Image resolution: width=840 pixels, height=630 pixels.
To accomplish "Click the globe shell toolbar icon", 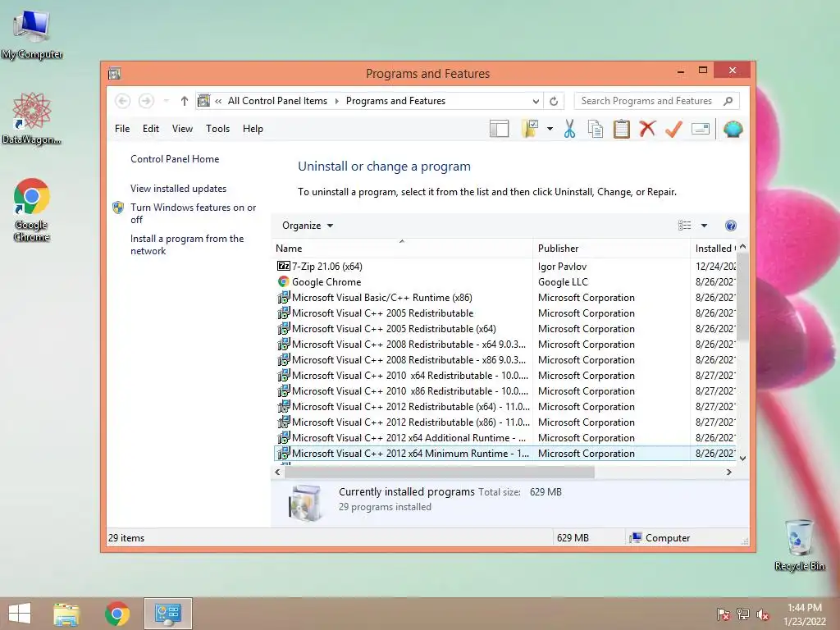I will pos(733,129).
